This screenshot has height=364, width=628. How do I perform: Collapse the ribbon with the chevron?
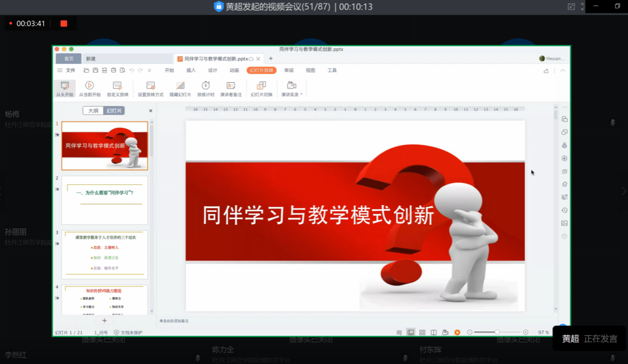[x=563, y=70]
